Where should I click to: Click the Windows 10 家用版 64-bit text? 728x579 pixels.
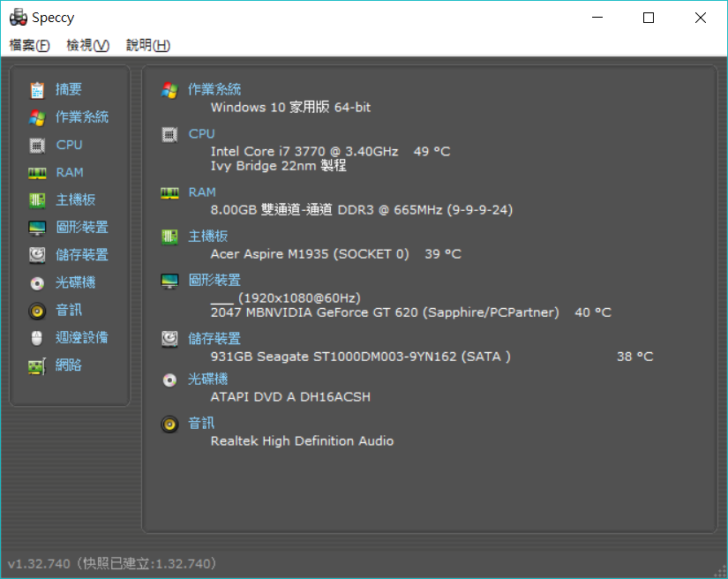[290, 108]
